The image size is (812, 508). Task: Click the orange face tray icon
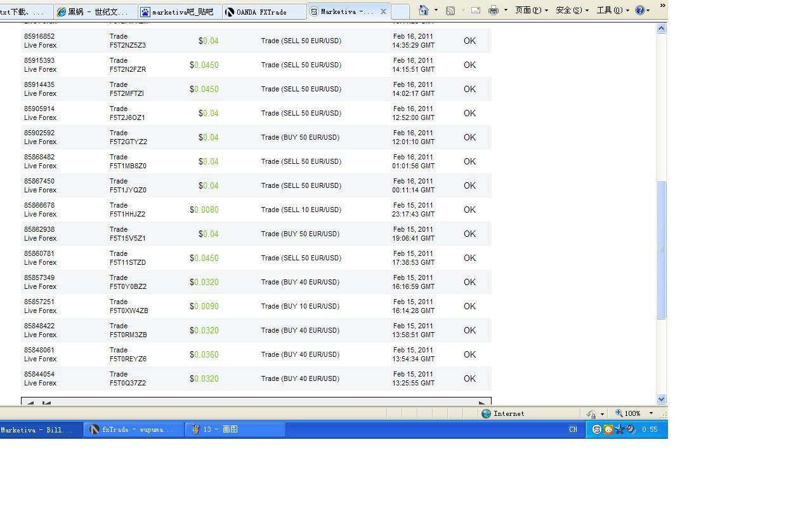tap(608, 429)
